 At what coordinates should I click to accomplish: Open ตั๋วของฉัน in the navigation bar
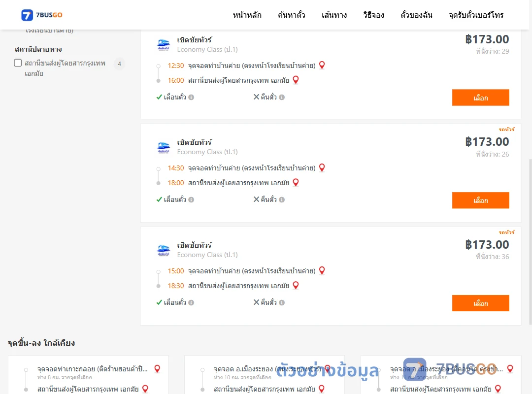[416, 15]
